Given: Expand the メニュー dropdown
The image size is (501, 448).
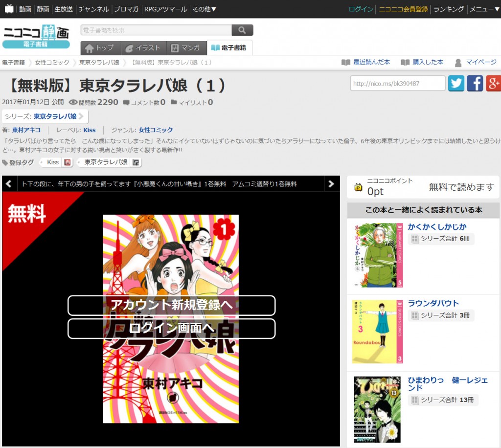Looking at the screenshot, I should coord(484,9).
